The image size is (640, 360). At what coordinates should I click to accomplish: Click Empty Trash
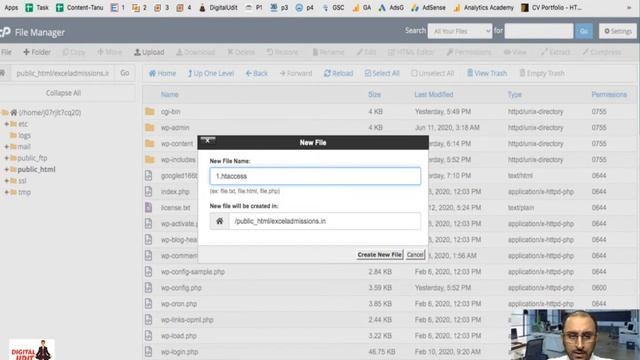pos(542,73)
